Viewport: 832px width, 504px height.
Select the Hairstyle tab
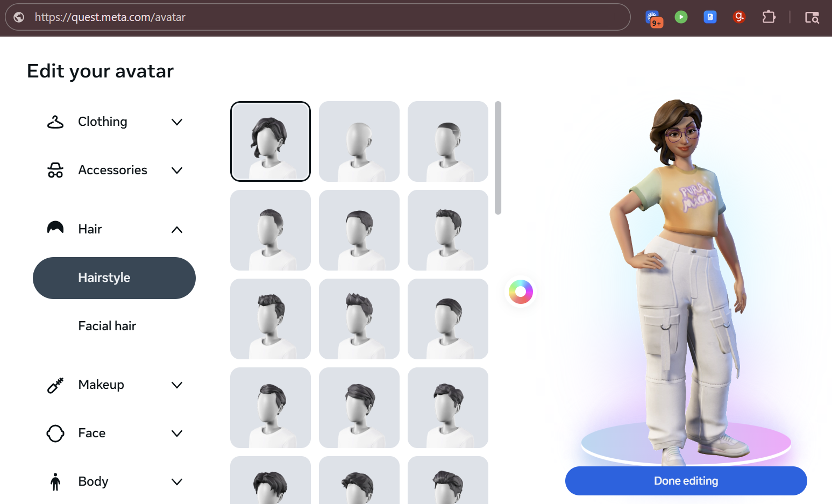tap(114, 278)
